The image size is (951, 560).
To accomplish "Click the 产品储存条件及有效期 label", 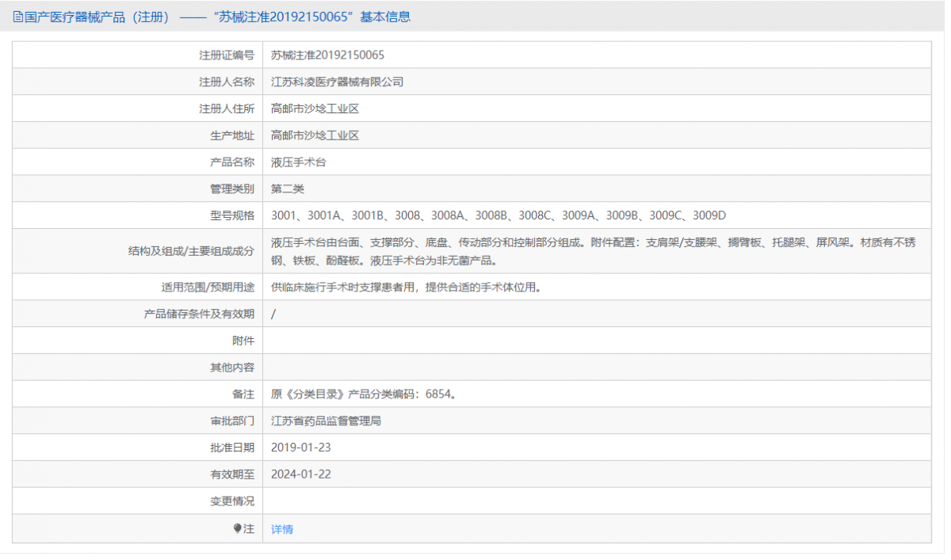I will 199,314.
